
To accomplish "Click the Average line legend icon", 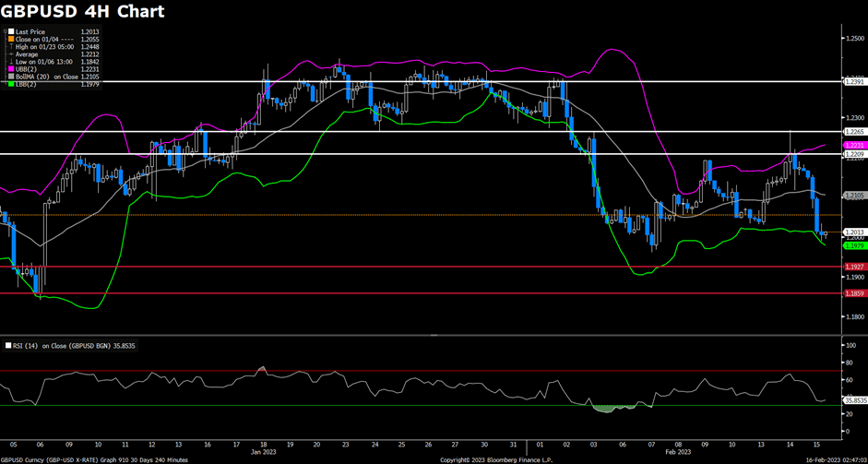I will click(10, 54).
